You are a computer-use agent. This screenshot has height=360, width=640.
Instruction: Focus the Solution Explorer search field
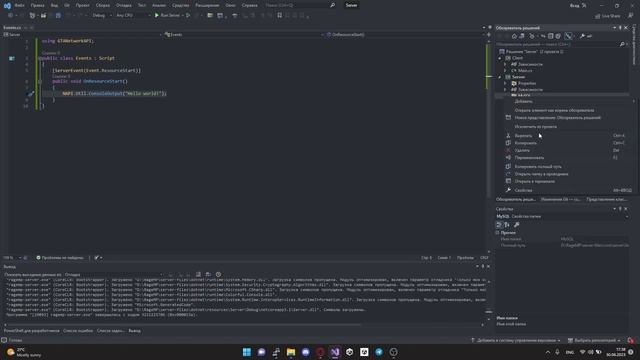(x=559, y=44)
